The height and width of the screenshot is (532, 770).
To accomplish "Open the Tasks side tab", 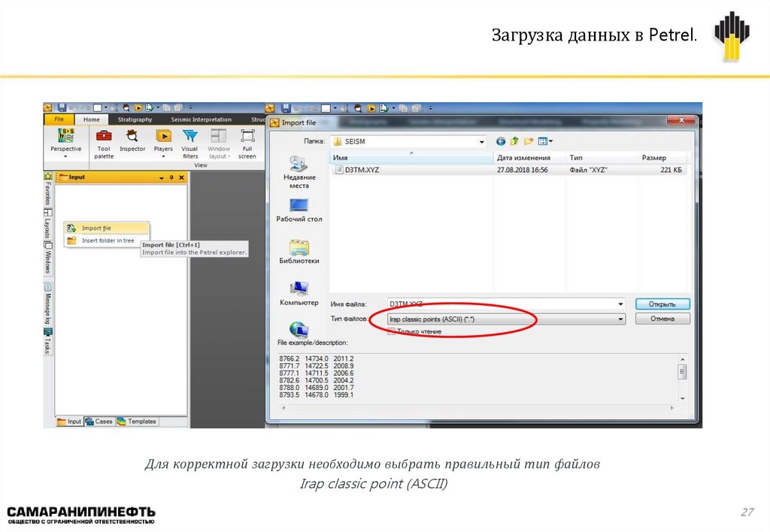I will (x=47, y=340).
